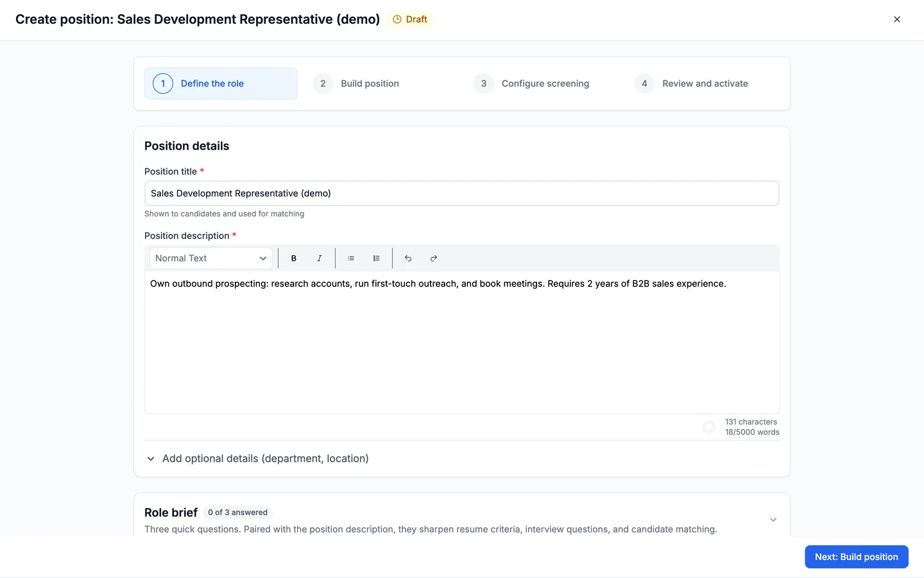Focus the Position title input field
Viewport: 924px width, 578px height.
tap(462, 193)
